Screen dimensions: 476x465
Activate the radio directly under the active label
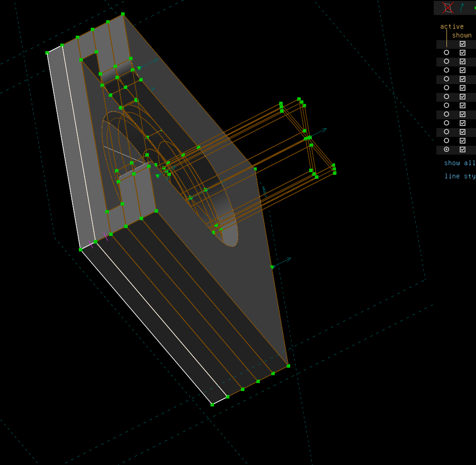click(446, 52)
